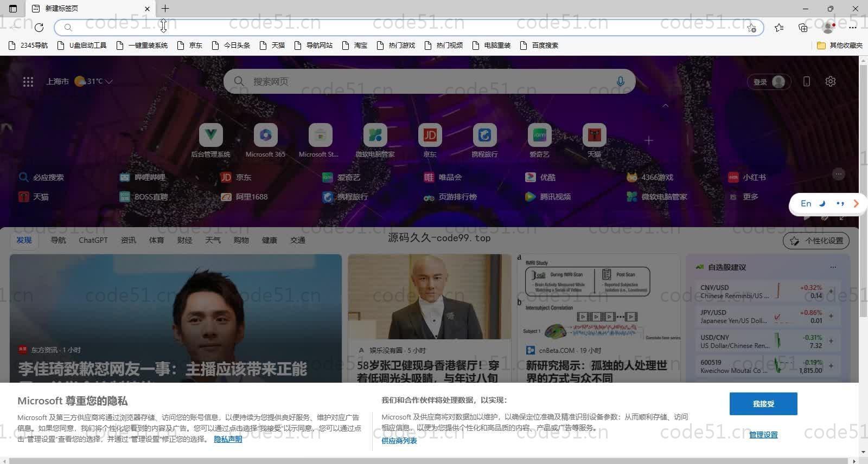Open the browser favorites star icon
The height and width of the screenshot is (464, 868).
[779, 27]
